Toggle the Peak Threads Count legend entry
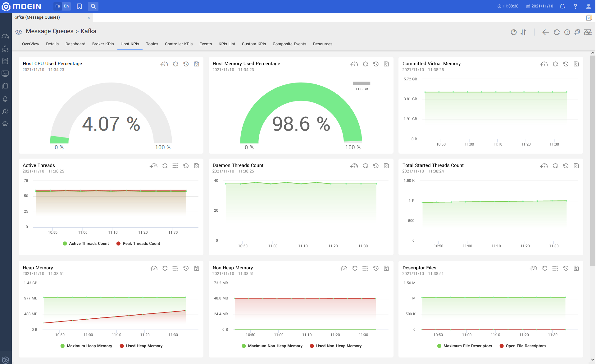Viewport: 596px width, 364px height. [138, 244]
